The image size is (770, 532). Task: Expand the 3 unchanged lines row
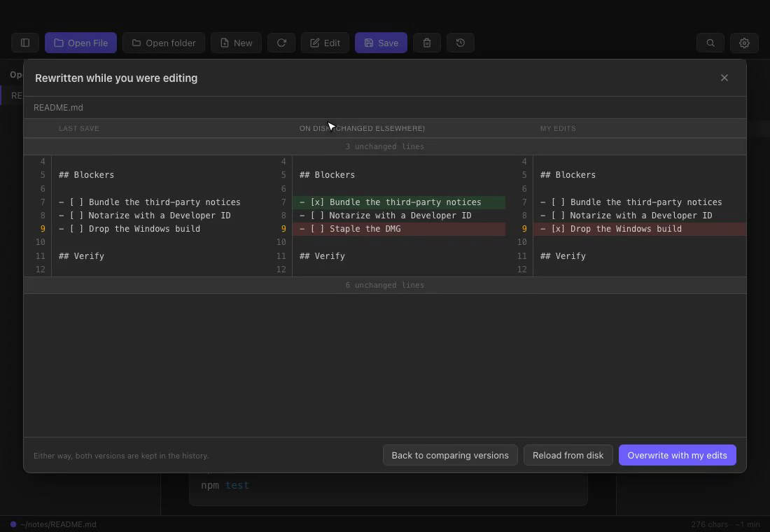pyautogui.click(x=385, y=146)
